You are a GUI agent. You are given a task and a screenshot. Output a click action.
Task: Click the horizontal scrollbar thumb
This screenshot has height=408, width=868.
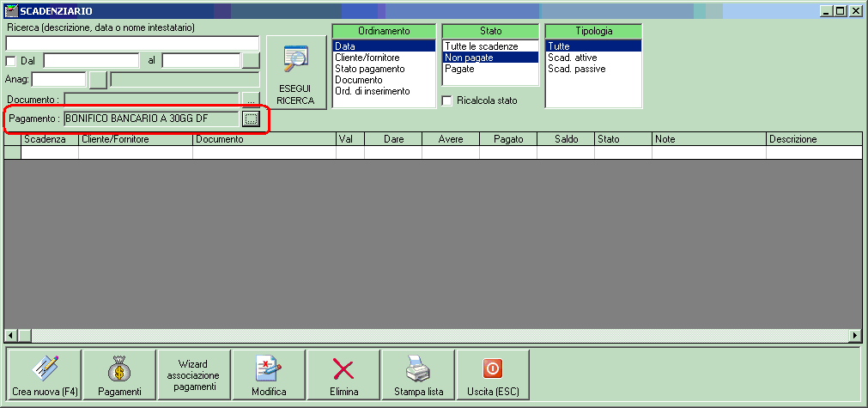click(x=25, y=336)
